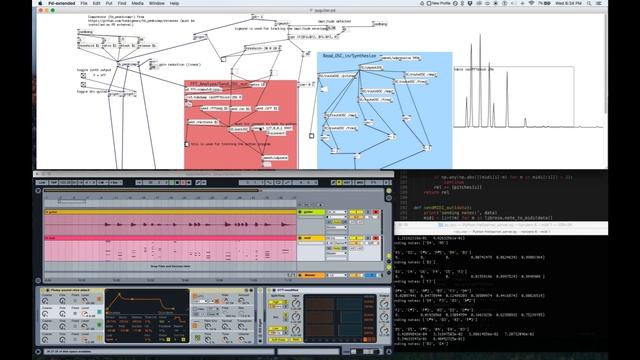Open the Find menu in Pd-extended

122,3
